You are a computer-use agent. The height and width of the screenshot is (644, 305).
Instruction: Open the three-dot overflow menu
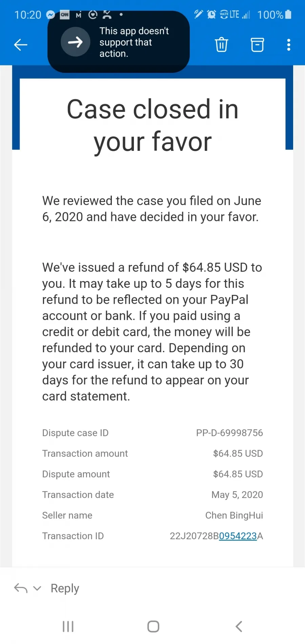288,45
